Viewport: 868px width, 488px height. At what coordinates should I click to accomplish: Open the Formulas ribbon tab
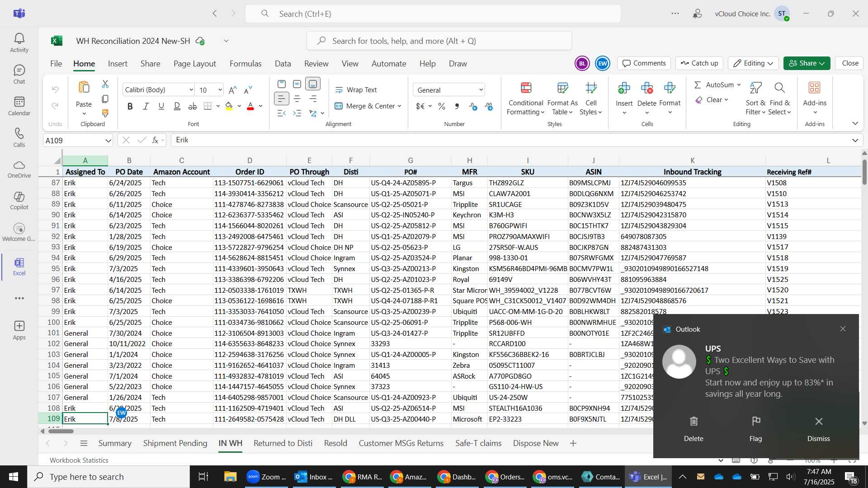pyautogui.click(x=245, y=64)
